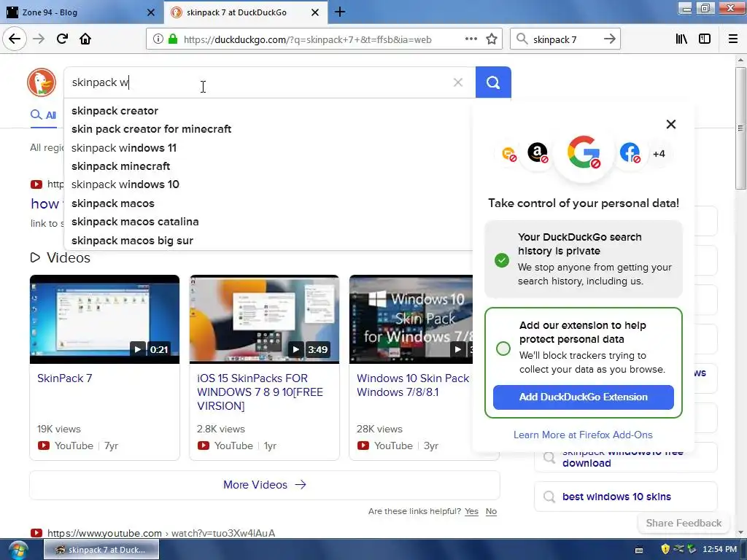Select skinpack 7 at Duck... taskbar button

(x=101, y=550)
